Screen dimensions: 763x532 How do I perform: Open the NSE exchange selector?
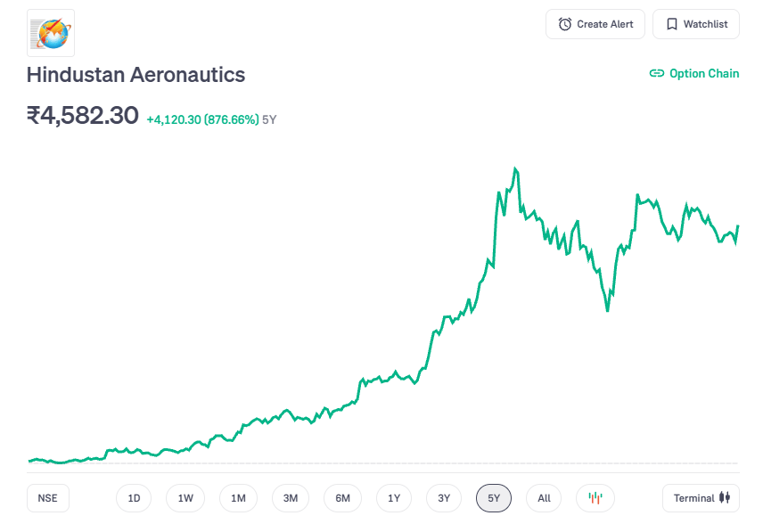pyautogui.click(x=47, y=498)
